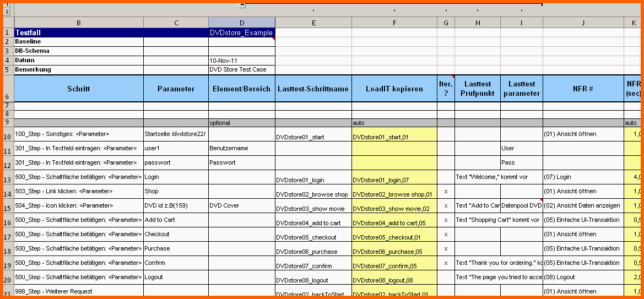The image size is (644, 299).
Task: Click the Startseite /dvdstore22/ cell
Action: click(176, 134)
